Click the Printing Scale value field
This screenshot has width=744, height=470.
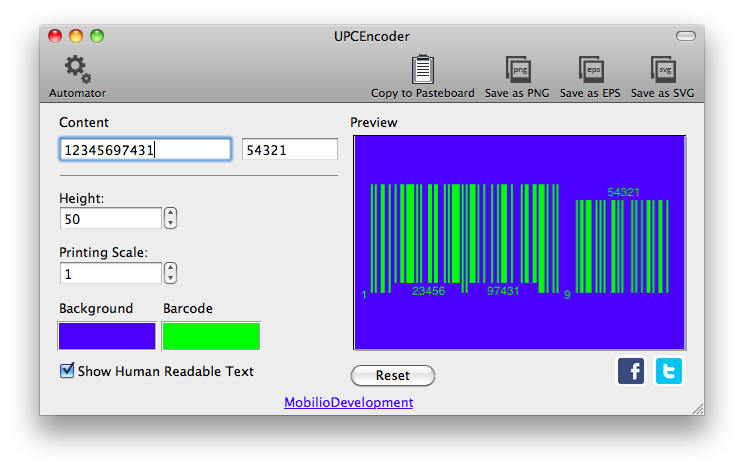click(x=111, y=274)
